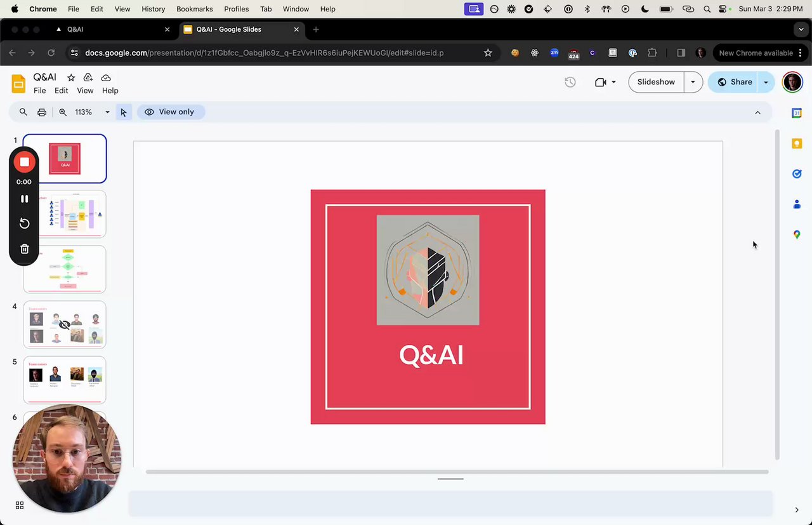Open the Google Maps side panel
The width and height of the screenshot is (812, 525).
coord(797,235)
